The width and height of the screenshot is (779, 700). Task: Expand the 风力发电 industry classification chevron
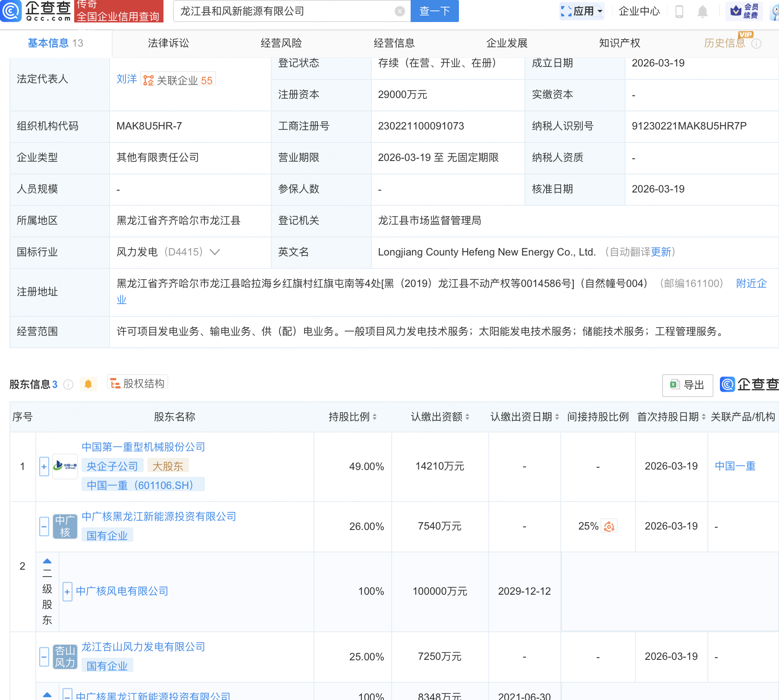(x=215, y=252)
